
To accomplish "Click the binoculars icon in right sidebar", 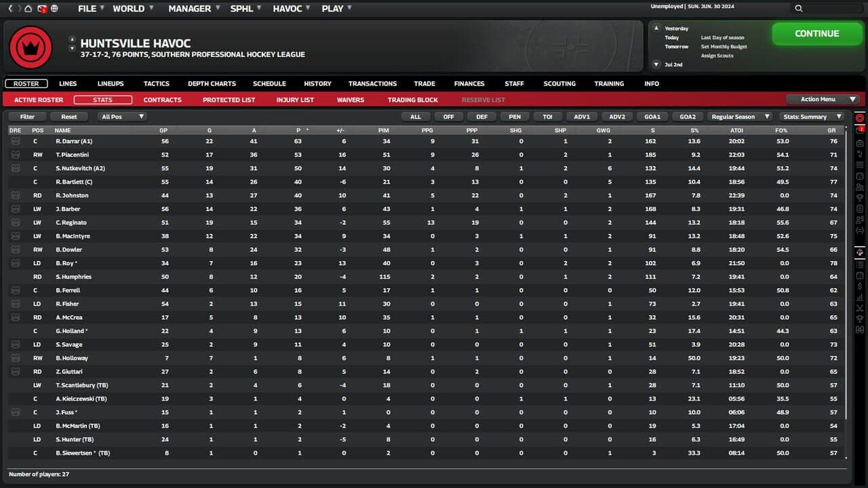I will [x=860, y=330].
